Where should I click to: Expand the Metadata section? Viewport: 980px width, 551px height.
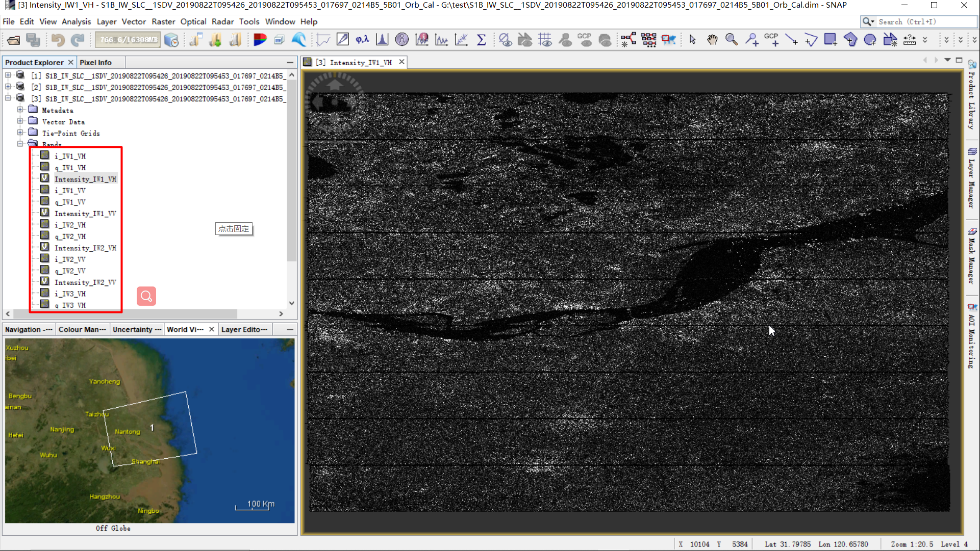pos(20,110)
